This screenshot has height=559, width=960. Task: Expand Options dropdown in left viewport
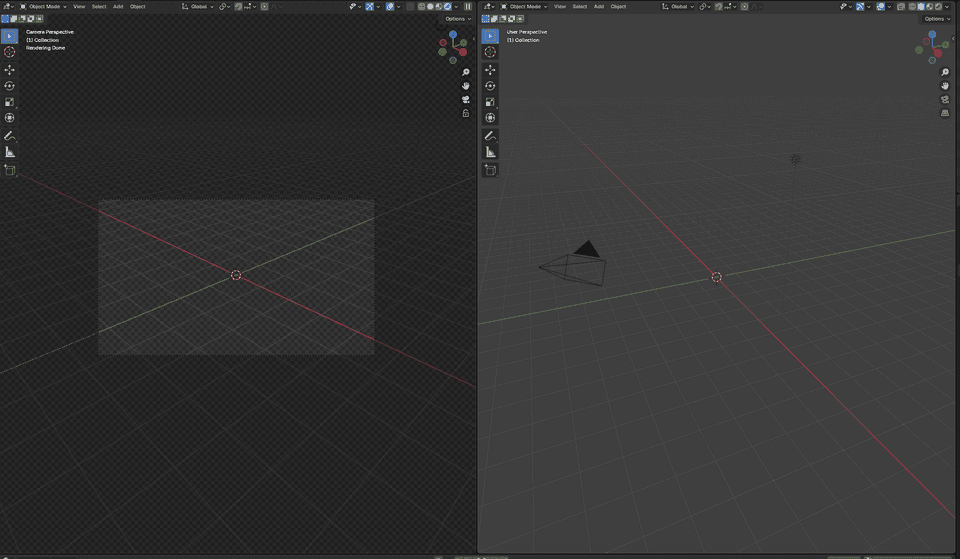[x=458, y=19]
